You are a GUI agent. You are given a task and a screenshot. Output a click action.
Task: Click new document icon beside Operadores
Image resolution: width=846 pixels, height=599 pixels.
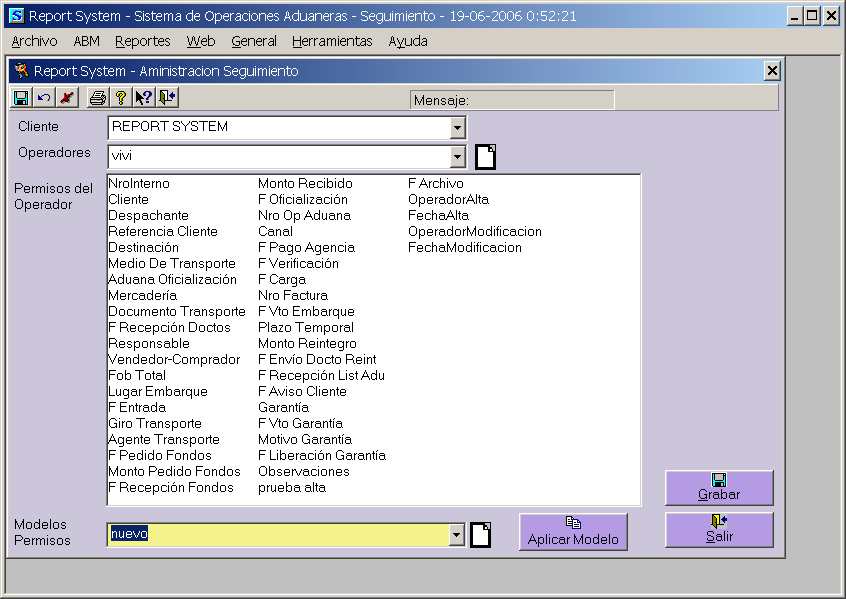point(486,157)
